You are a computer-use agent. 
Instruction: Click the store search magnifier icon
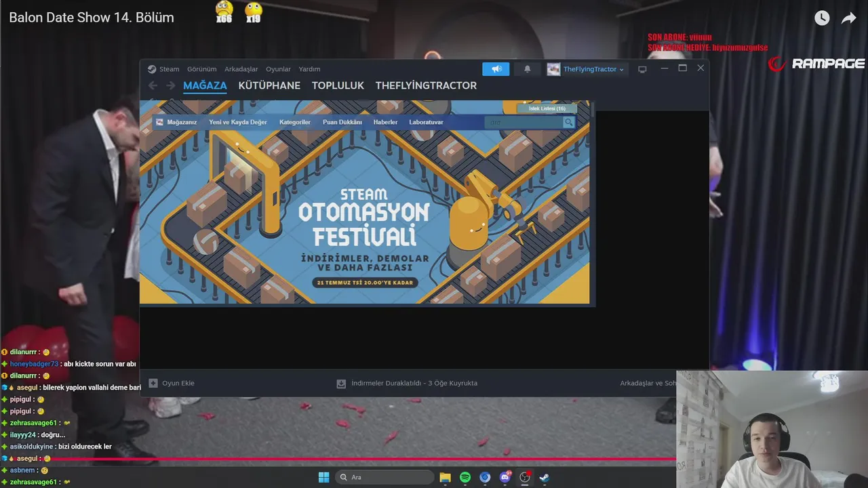(x=568, y=123)
